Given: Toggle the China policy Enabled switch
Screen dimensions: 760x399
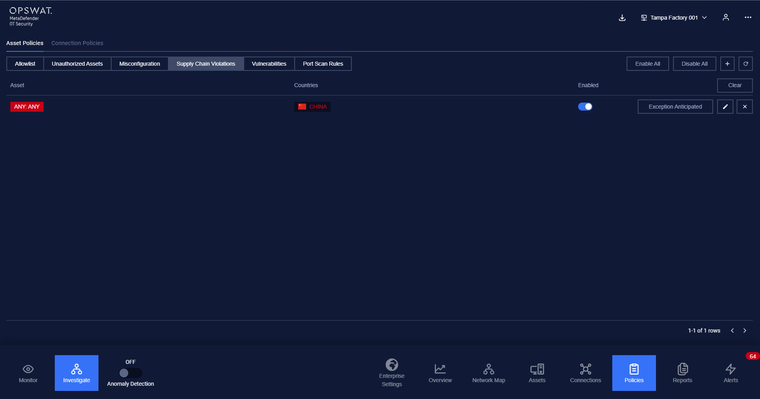Looking at the screenshot, I should pyautogui.click(x=585, y=107).
